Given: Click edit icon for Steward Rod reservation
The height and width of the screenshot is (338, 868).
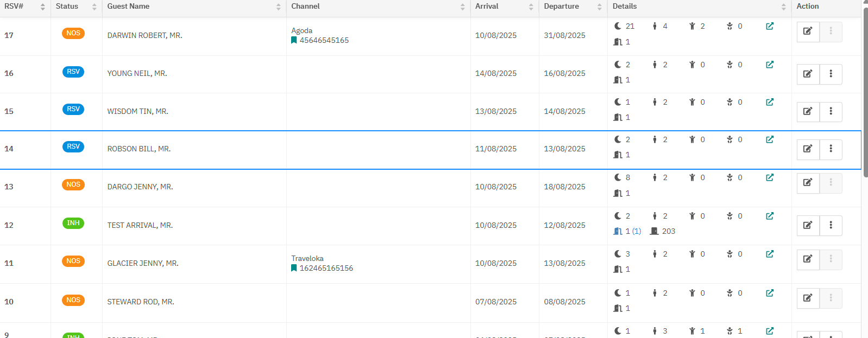Looking at the screenshot, I should pos(808,298).
